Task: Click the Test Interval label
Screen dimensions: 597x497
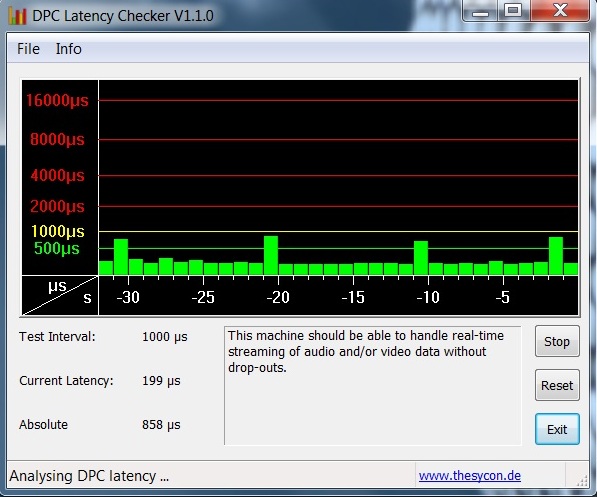Action: [57, 337]
